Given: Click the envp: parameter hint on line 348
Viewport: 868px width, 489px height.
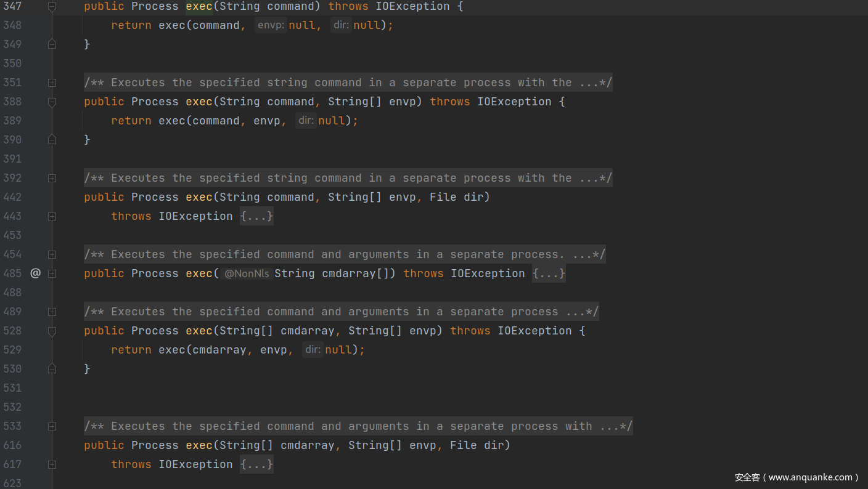Looking at the screenshot, I should (271, 25).
